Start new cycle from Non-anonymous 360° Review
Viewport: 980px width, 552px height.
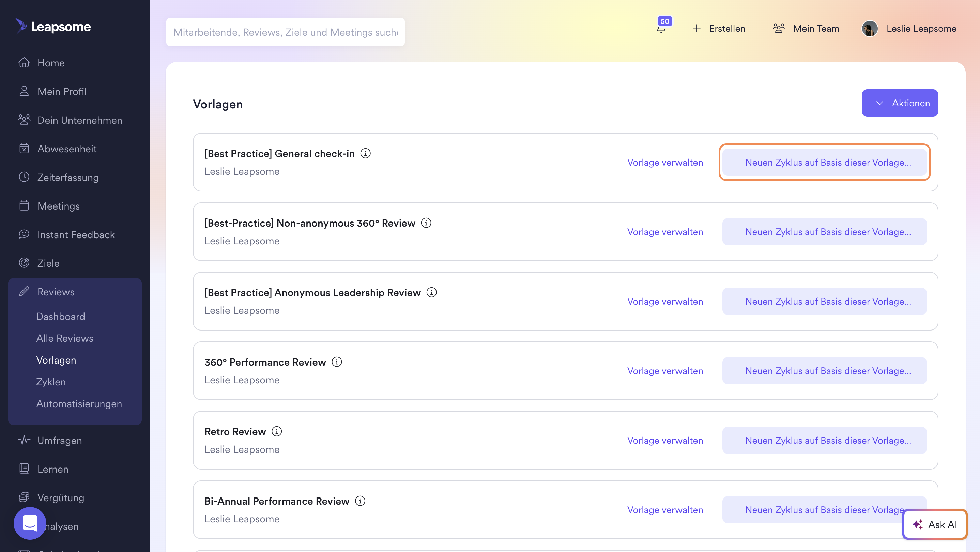click(x=824, y=232)
